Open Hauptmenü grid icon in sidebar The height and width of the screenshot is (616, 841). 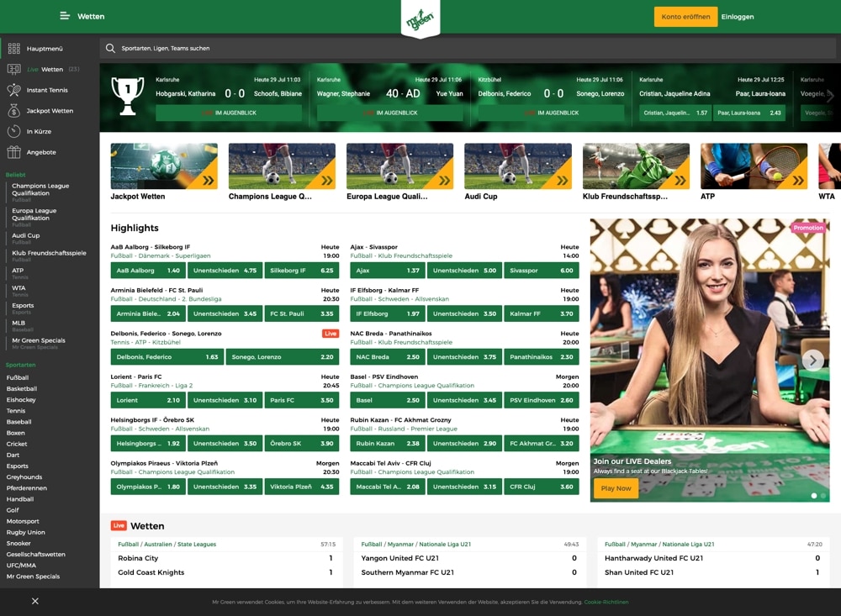(x=14, y=49)
